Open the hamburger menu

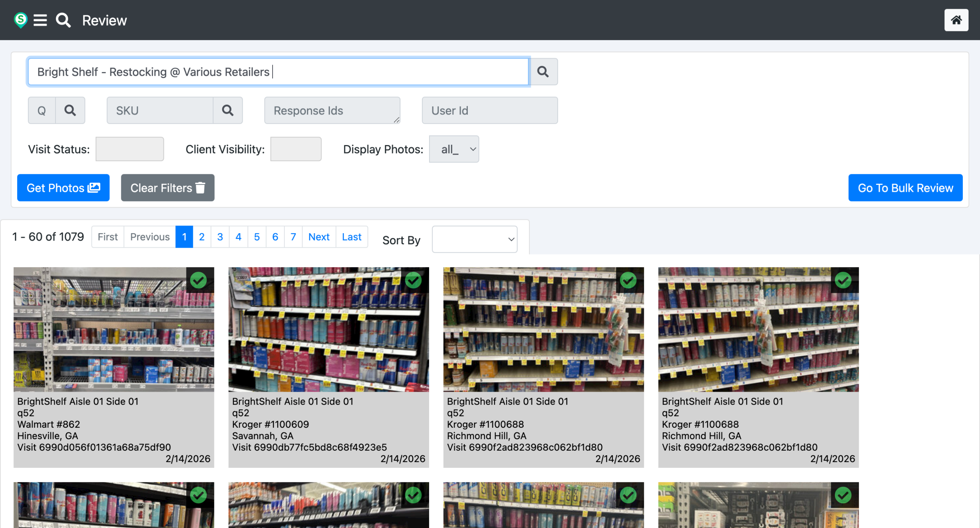click(40, 20)
